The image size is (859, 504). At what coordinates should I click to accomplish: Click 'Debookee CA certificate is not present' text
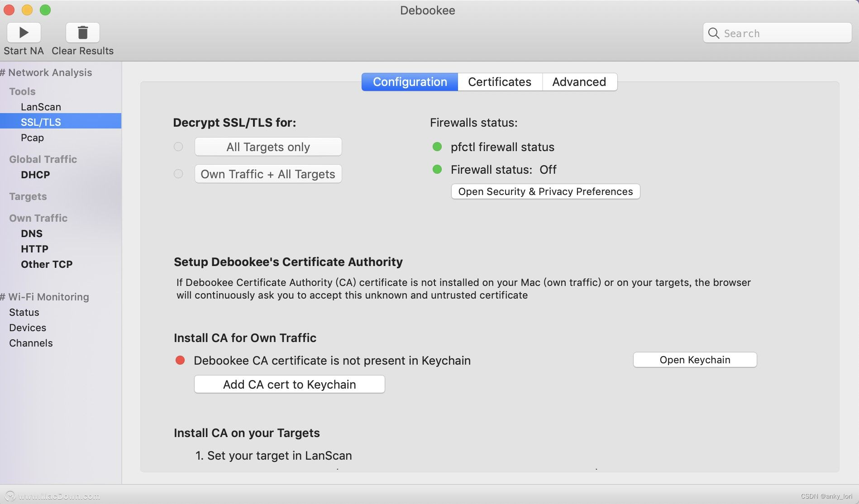pyautogui.click(x=332, y=361)
